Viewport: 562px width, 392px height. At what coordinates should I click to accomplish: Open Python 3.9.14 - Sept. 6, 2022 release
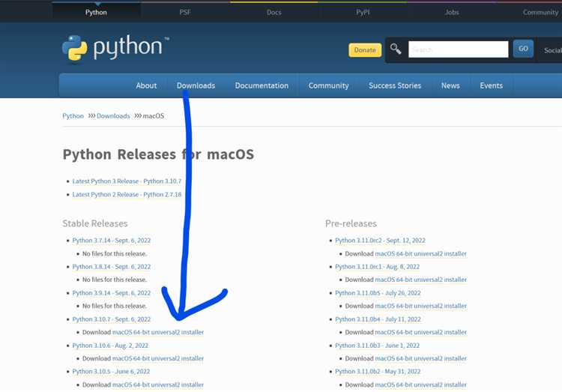pyautogui.click(x=112, y=293)
